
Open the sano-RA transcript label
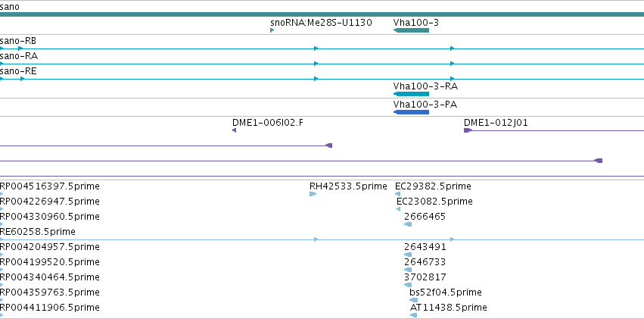(19, 56)
